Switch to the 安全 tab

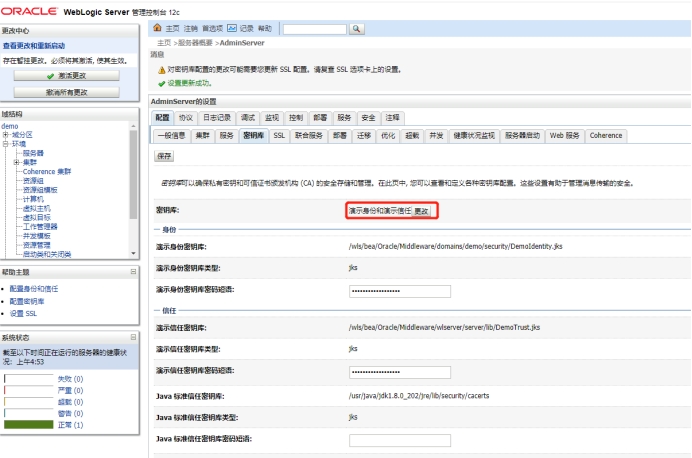[368, 118]
